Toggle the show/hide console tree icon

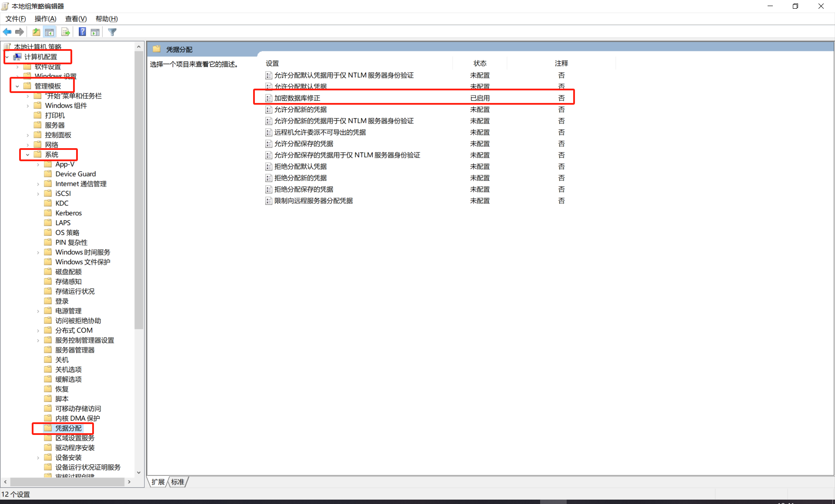(x=50, y=32)
